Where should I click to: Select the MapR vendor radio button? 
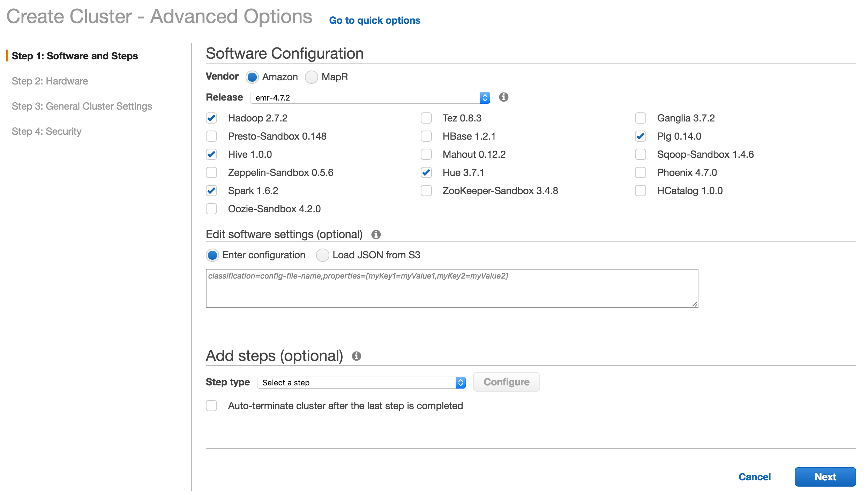[x=311, y=77]
